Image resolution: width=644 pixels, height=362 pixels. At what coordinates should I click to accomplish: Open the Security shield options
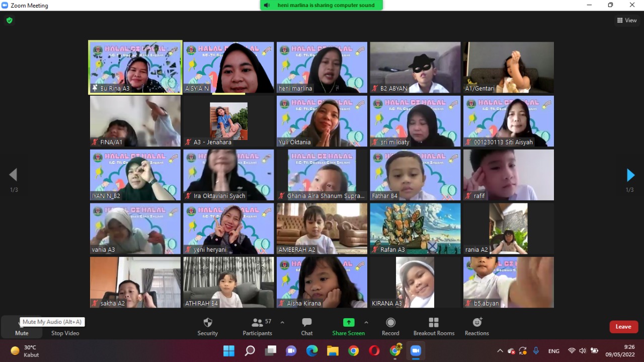coord(207,326)
